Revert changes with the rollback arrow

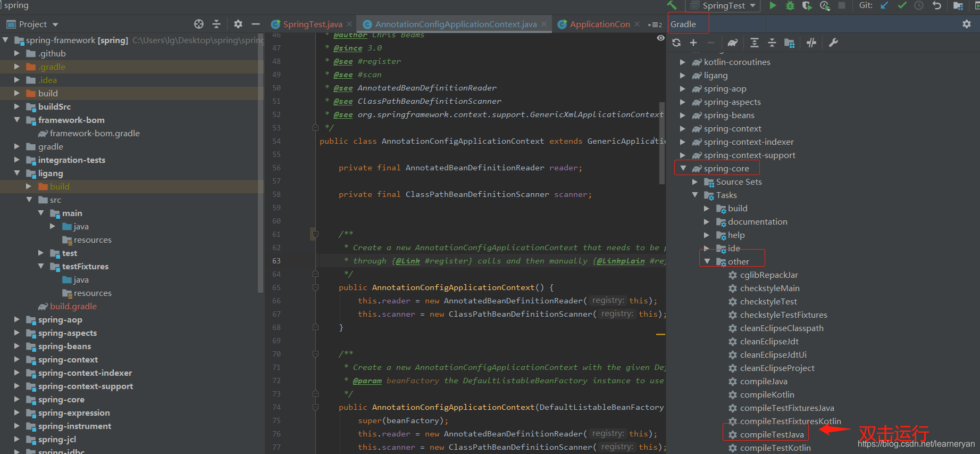pyautogui.click(x=937, y=5)
